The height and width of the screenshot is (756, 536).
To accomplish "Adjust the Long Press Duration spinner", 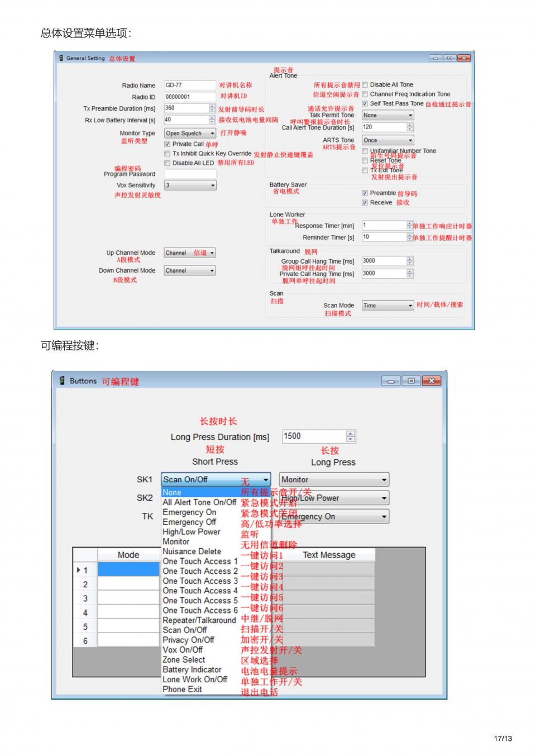I will pyautogui.click(x=351, y=436).
